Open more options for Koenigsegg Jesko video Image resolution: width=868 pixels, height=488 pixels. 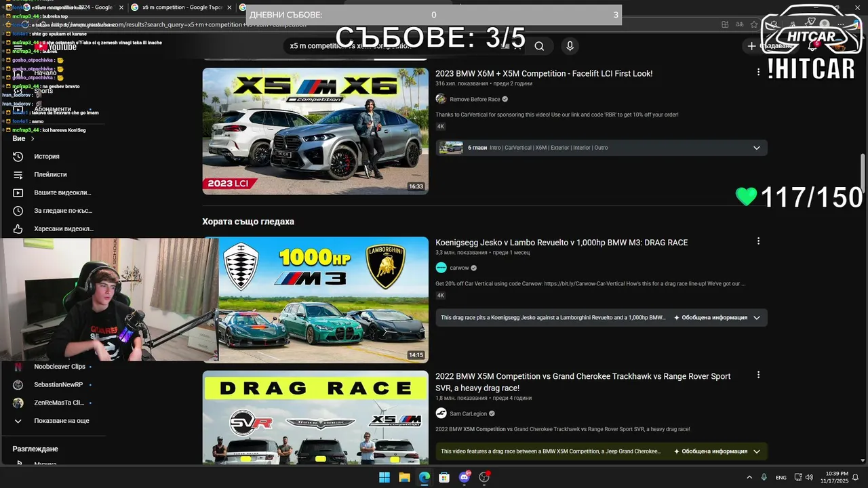758,241
